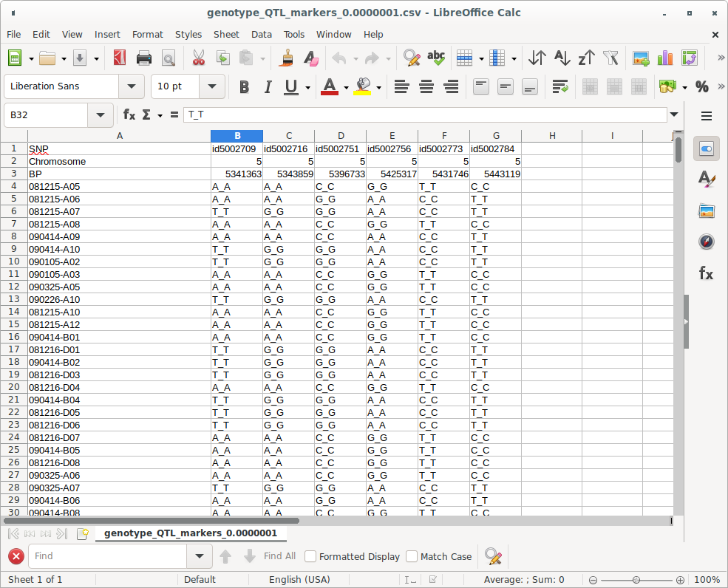Click the Sort Ascending icon

pyautogui.click(x=562, y=58)
